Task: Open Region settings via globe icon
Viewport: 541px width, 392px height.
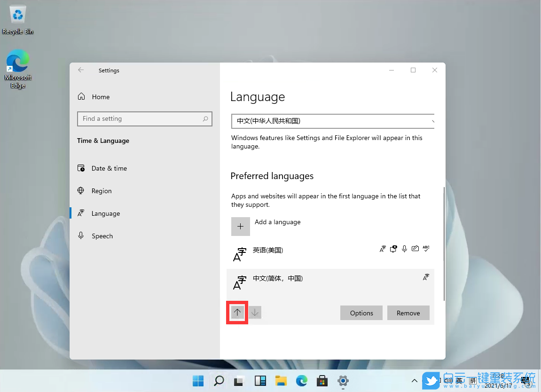Action: pyautogui.click(x=83, y=191)
